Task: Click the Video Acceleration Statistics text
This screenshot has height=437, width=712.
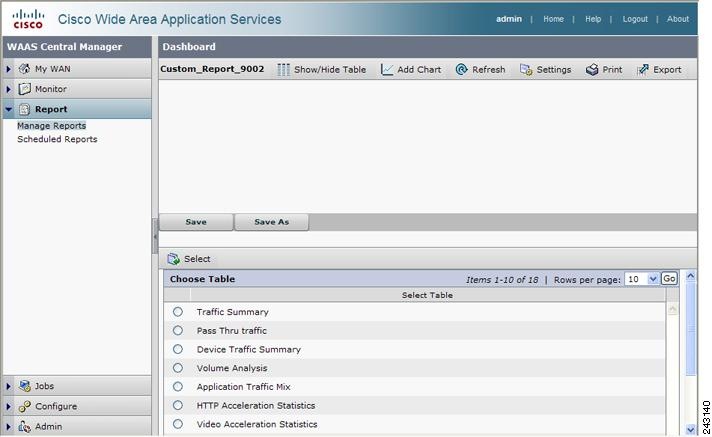Action: tap(257, 424)
